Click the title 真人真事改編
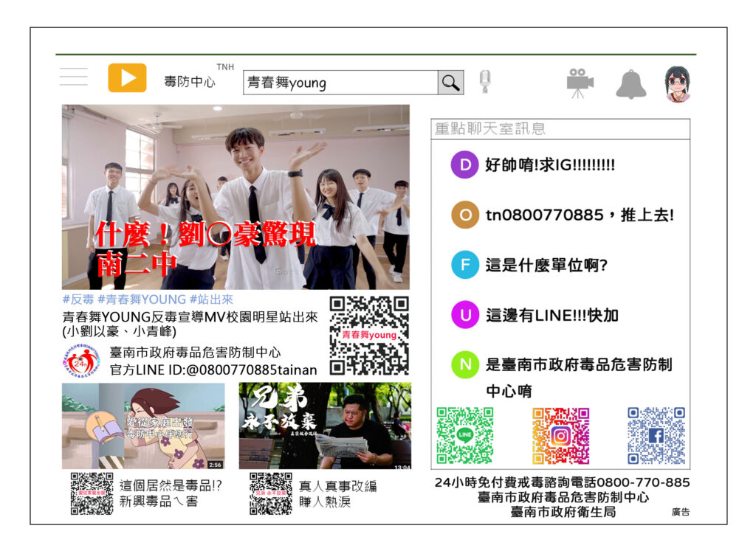756x551 pixels. (337, 487)
